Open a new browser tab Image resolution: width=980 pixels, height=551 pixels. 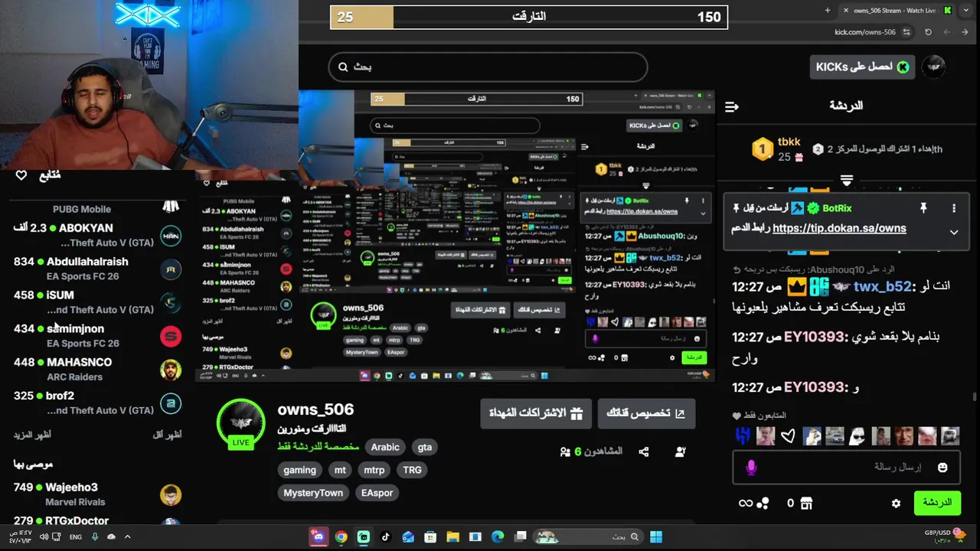point(828,11)
